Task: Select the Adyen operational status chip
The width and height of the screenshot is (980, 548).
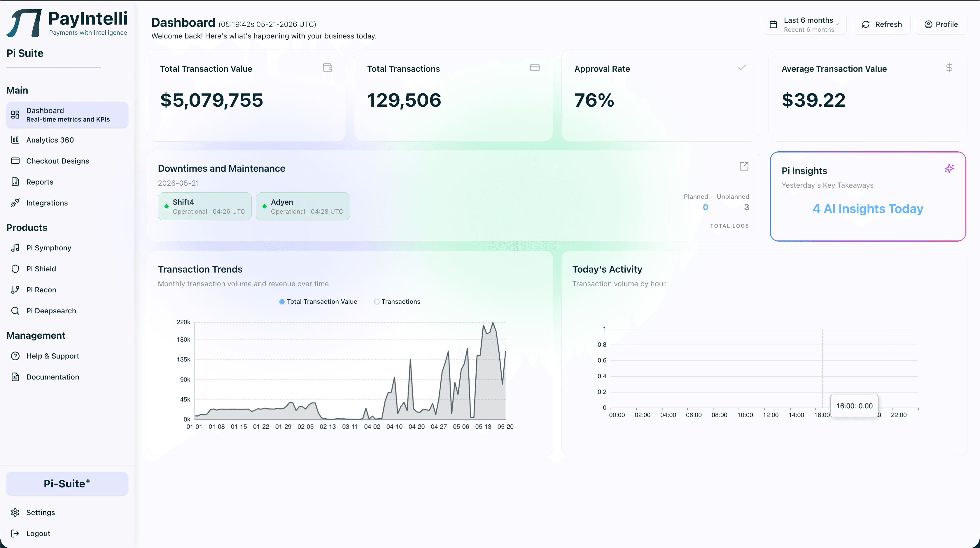Action: point(303,206)
